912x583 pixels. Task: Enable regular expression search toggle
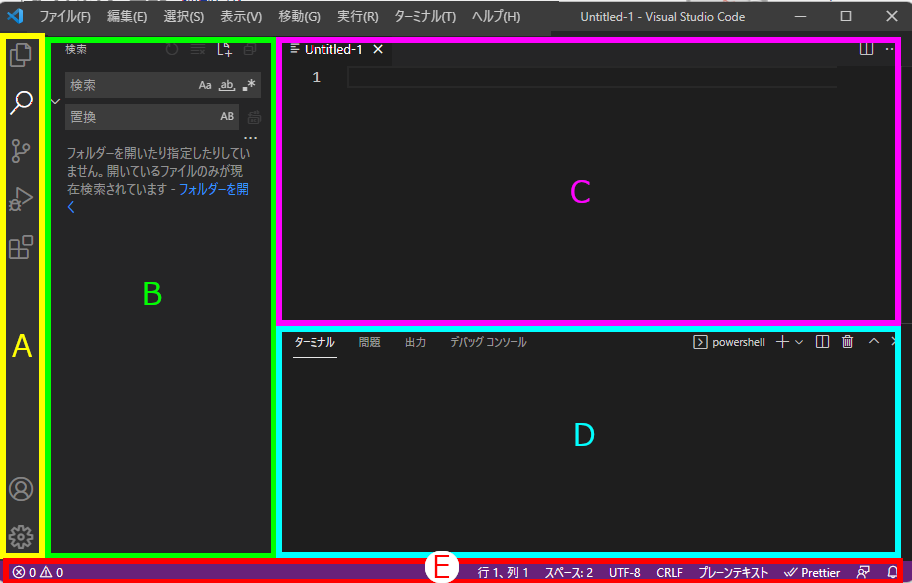248,85
